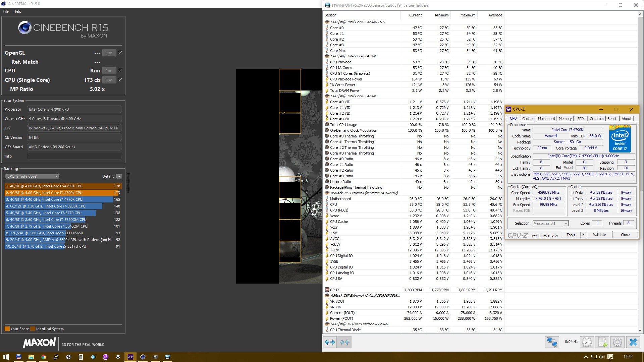Switch to CPU-Z About tab
The height and width of the screenshot is (362, 644).
(x=626, y=119)
